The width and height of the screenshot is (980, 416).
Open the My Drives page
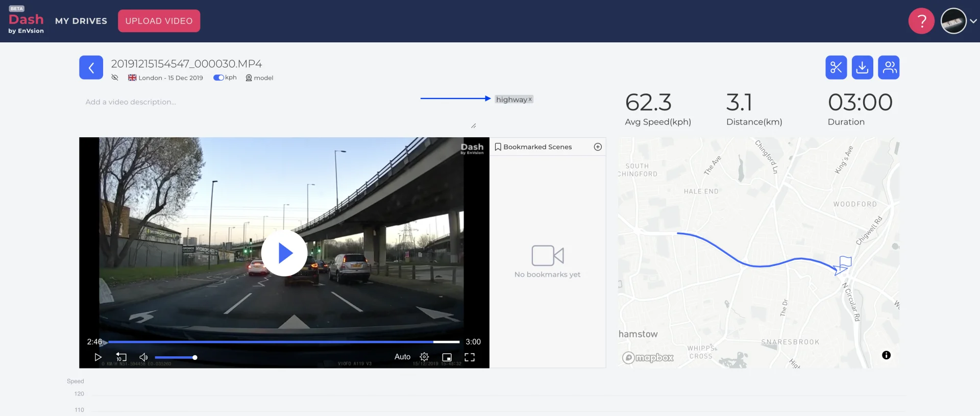81,21
